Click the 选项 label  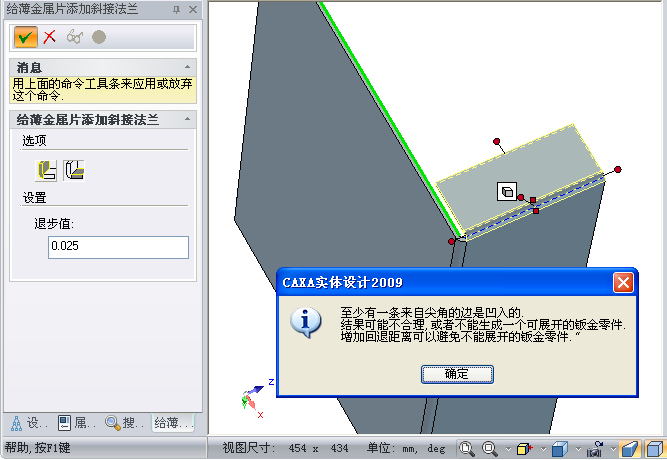coord(34,140)
